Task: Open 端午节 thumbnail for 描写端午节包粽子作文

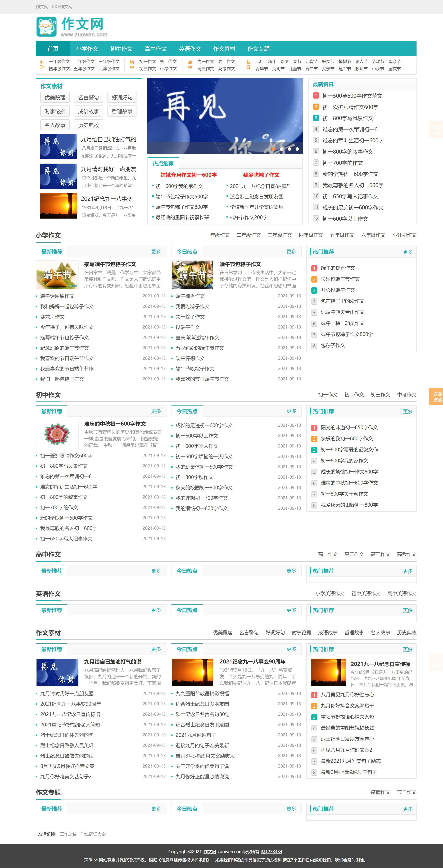Action: (x=57, y=275)
